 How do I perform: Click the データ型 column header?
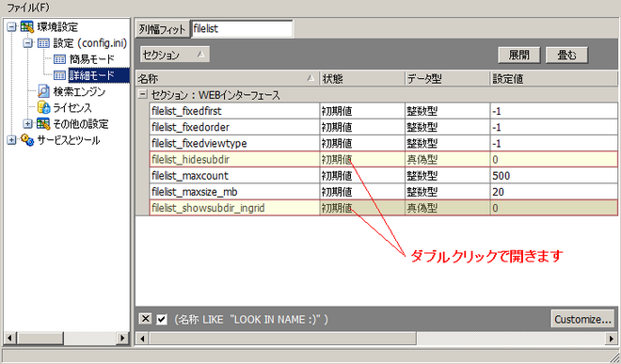(x=448, y=79)
